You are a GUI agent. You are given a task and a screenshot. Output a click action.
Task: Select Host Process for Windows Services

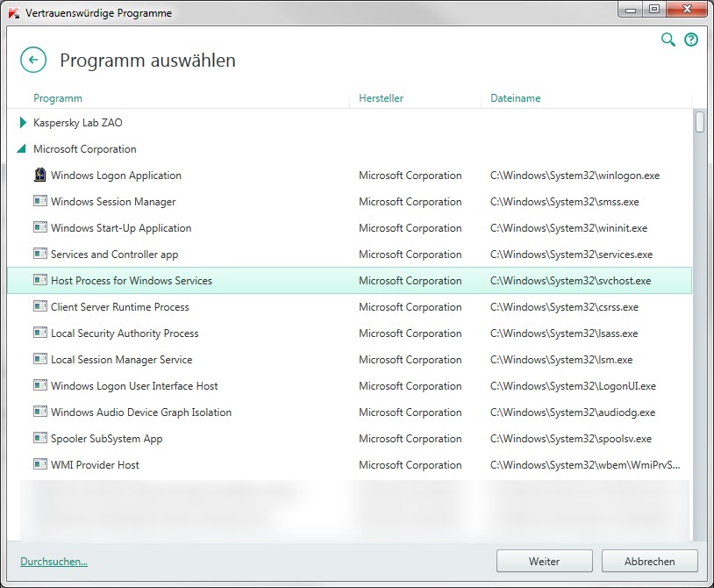click(x=132, y=281)
